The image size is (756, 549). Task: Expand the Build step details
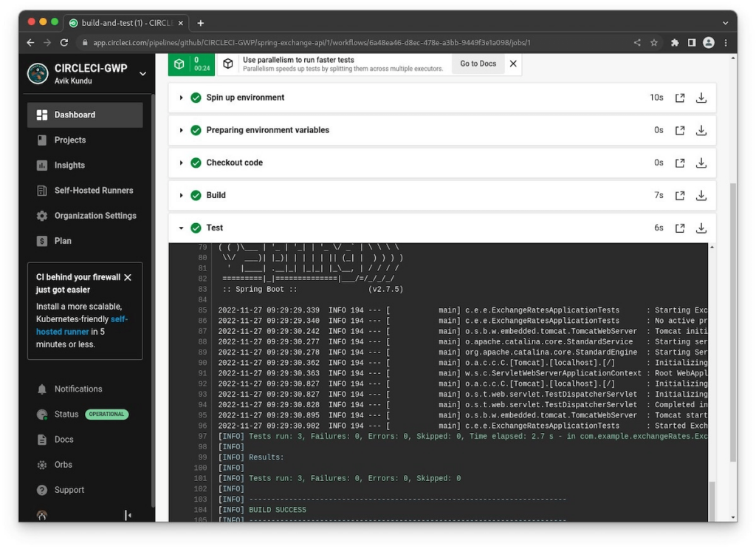point(181,195)
